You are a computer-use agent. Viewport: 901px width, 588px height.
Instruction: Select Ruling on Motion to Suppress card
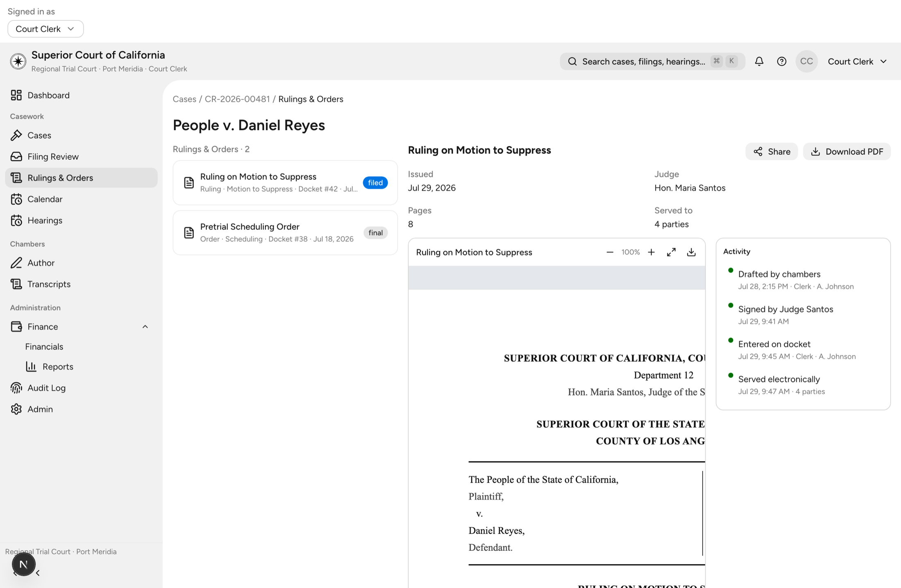tap(285, 183)
